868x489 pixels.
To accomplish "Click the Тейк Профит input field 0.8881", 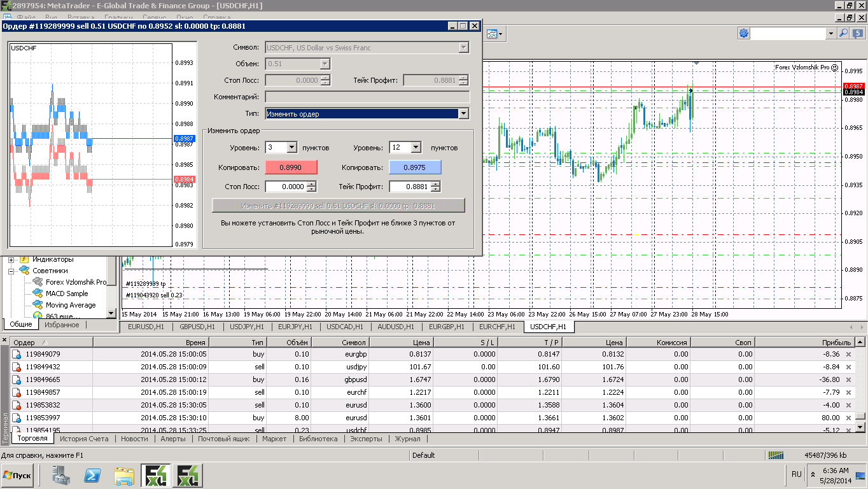I will click(410, 187).
